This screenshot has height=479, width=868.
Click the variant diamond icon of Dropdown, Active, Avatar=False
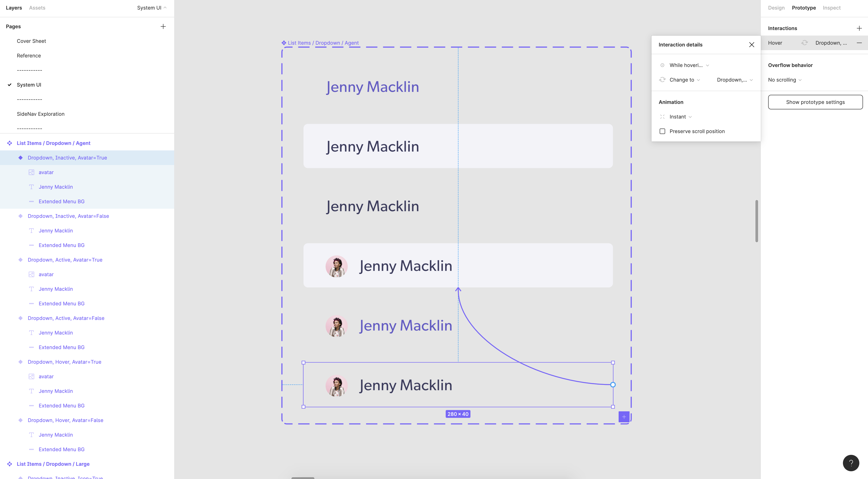21,318
